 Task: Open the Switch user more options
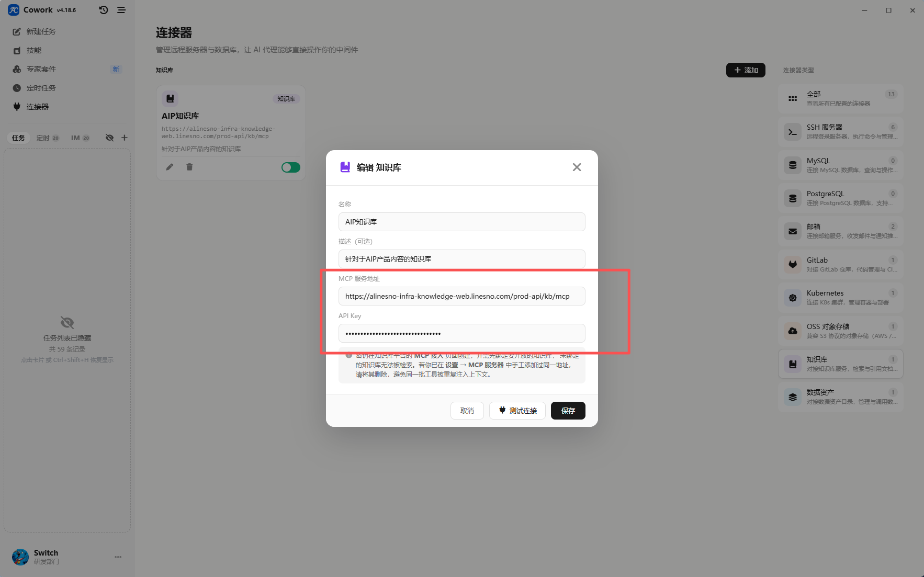pos(118,557)
